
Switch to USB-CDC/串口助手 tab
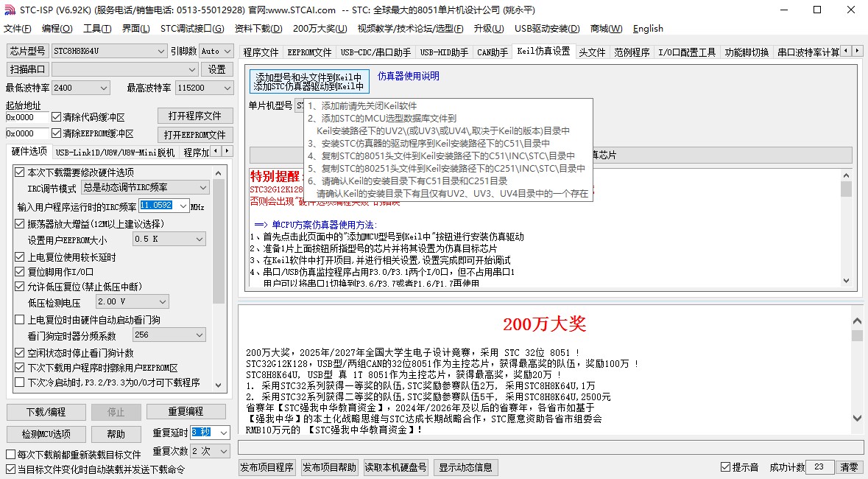[x=376, y=52]
